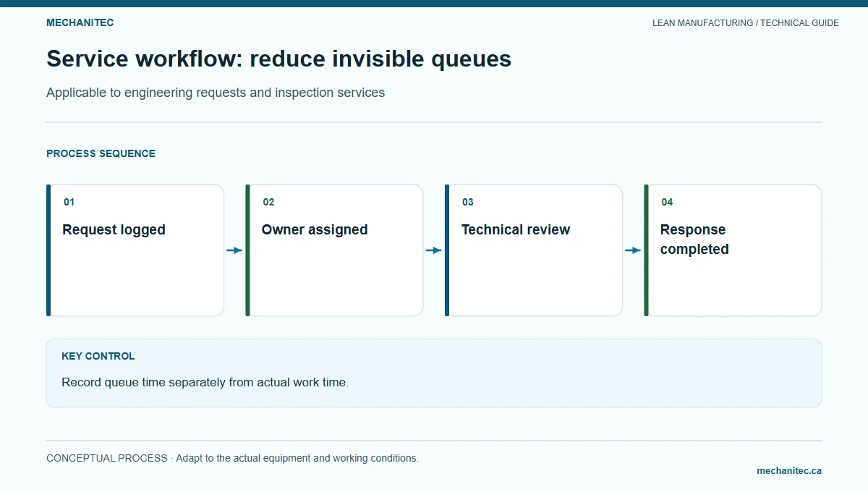Click the KEY CONTROL label
The image size is (868, 492).
pos(98,356)
